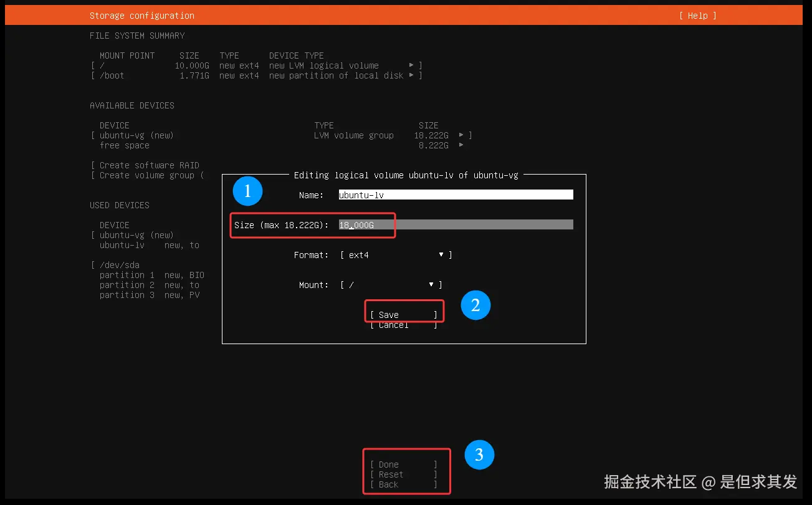Expand the ubuntu-vg LVM volume group entry
Viewport: 812px width, 505px height.
click(461, 135)
